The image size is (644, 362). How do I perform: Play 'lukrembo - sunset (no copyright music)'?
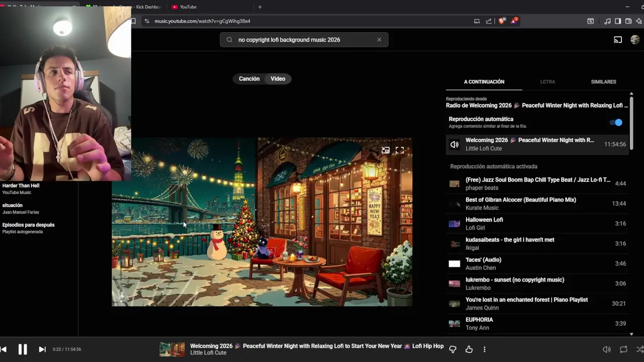537,284
